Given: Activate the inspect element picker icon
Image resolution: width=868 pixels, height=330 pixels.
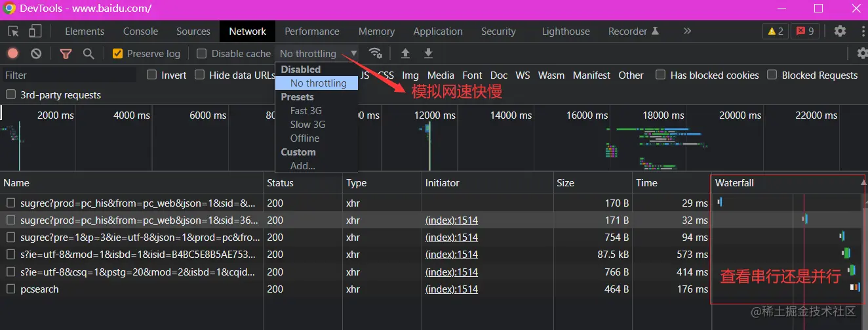Looking at the screenshot, I should tap(13, 31).
